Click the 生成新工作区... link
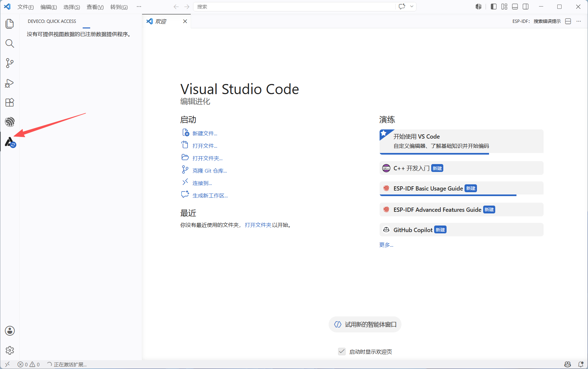 click(x=210, y=195)
